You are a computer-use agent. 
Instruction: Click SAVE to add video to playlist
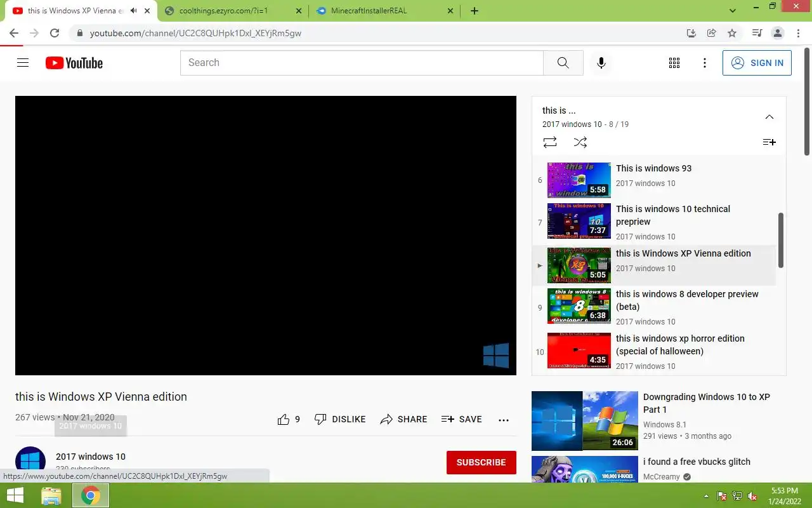click(x=462, y=419)
